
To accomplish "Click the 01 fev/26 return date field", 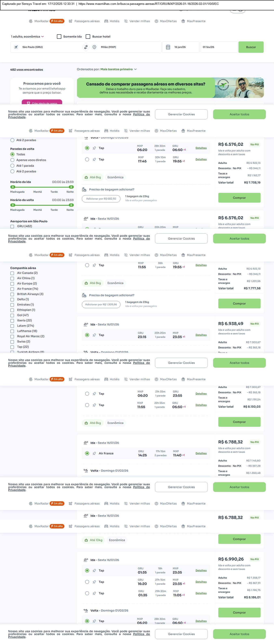I will pos(219,47).
